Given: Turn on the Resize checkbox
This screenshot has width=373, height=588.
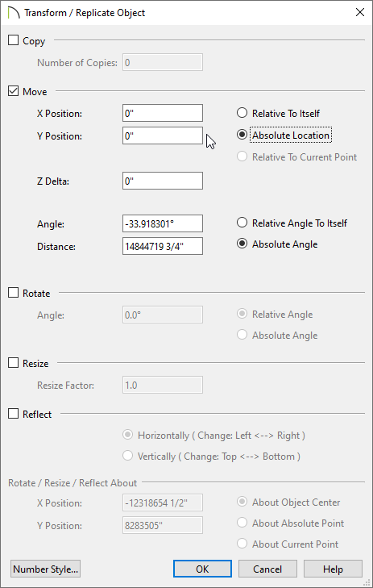Looking at the screenshot, I should coord(13,363).
